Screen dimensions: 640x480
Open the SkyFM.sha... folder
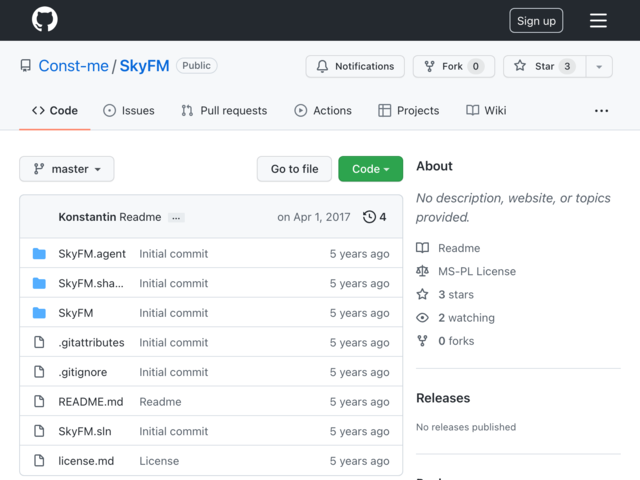pos(91,283)
